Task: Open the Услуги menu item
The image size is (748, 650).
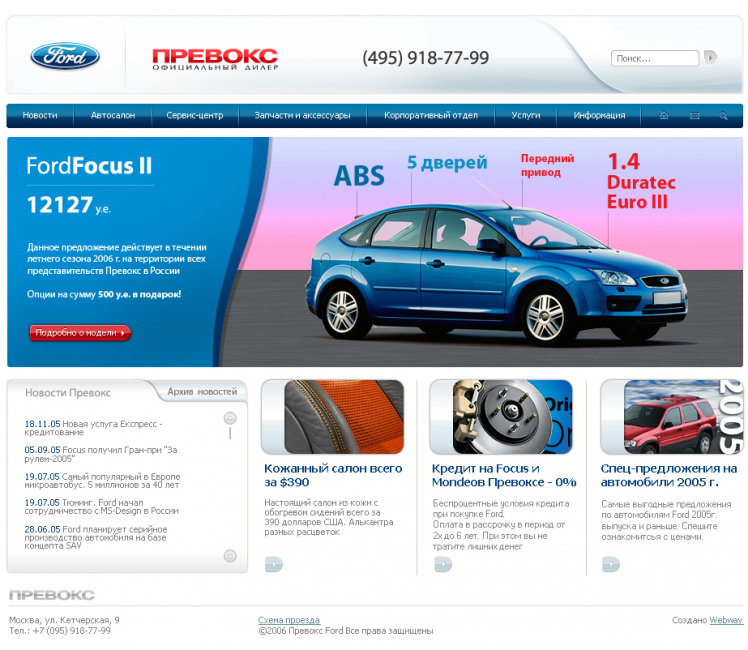Action: point(526,115)
